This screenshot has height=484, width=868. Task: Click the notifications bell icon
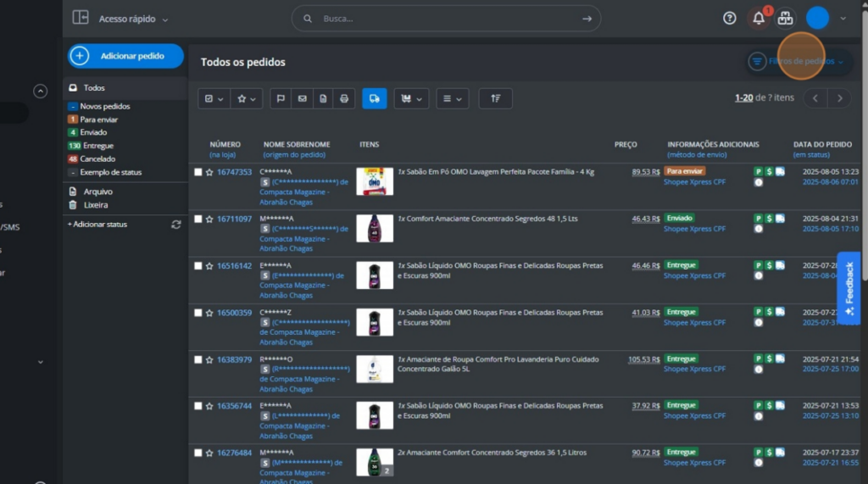758,19
